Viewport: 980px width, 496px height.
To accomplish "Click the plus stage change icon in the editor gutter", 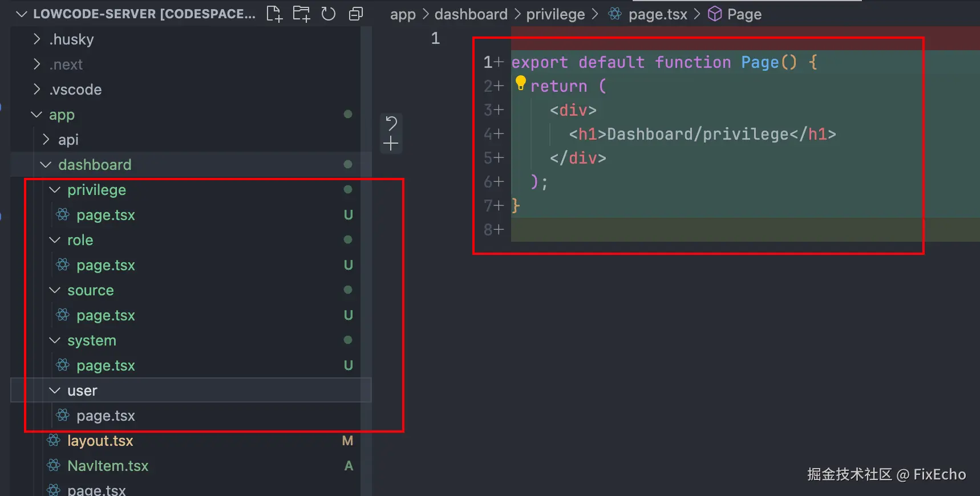I will pos(391,143).
